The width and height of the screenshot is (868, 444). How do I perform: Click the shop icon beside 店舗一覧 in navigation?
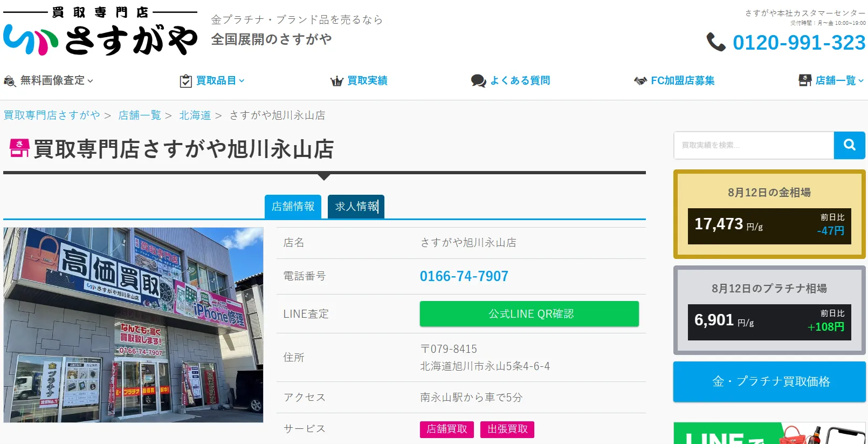[x=805, y=80]
